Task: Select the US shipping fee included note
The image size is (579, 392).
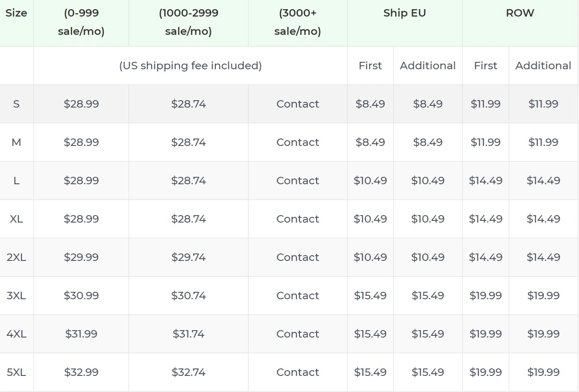Action: 191,66
